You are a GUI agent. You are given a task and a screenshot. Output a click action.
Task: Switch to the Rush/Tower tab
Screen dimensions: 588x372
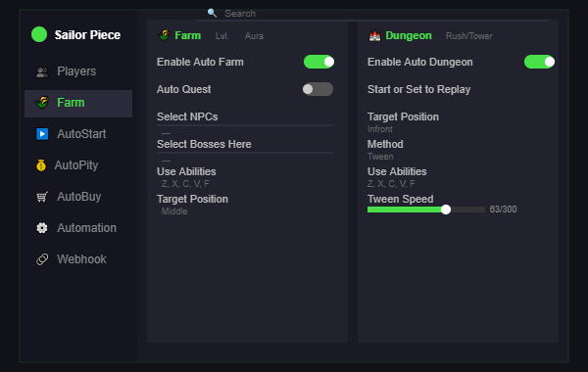tap(468, 36)
